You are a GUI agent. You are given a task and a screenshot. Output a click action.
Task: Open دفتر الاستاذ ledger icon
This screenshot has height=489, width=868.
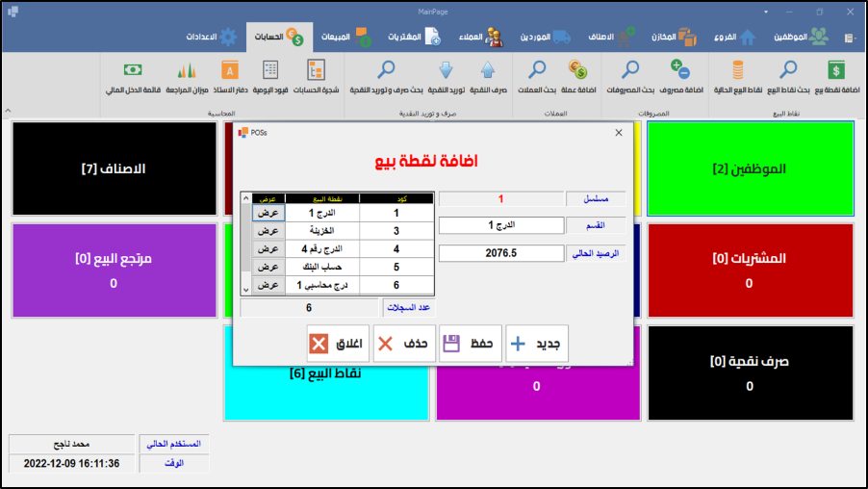(x=229, y=70)
